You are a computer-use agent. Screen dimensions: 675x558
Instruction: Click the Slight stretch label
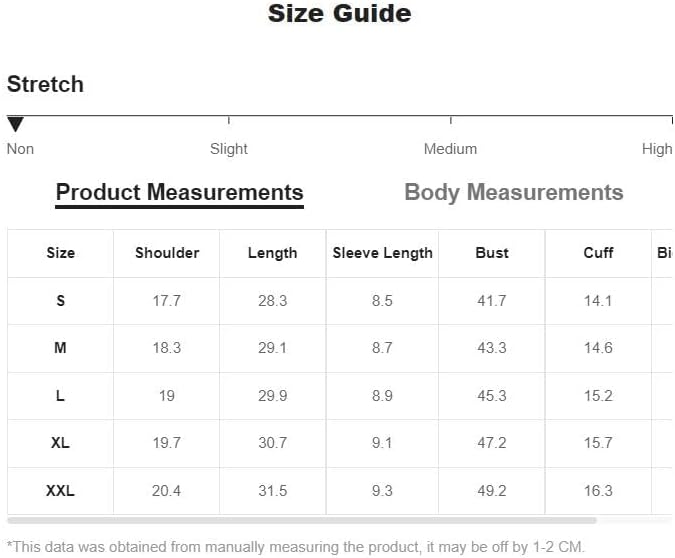pyautogui.click(x=229, y=149)
